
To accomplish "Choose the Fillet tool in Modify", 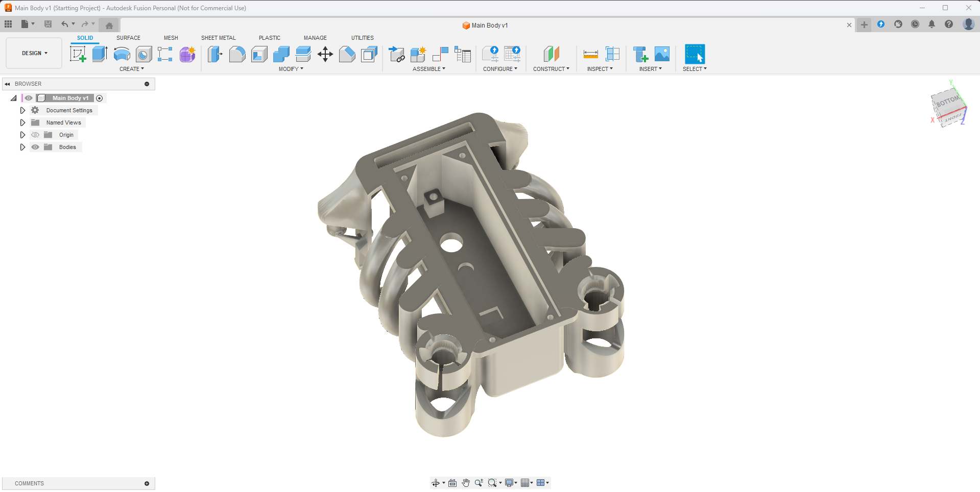I will [237, 54].
